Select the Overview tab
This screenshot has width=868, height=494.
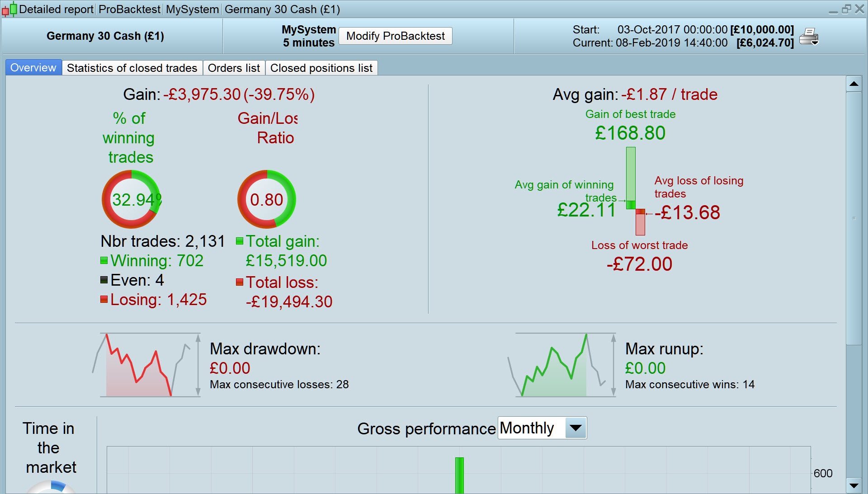pyautogui.click(x=33, y=68)
